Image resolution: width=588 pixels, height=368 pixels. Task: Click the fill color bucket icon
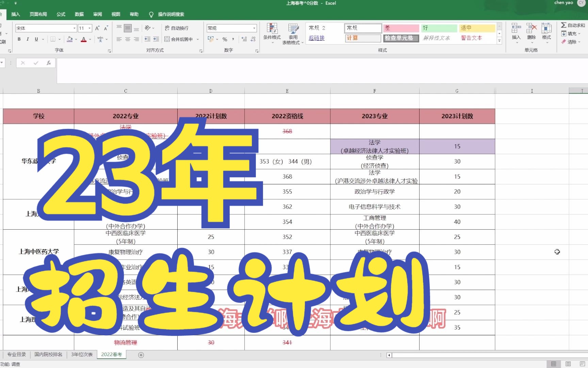(x=70, y=39)
